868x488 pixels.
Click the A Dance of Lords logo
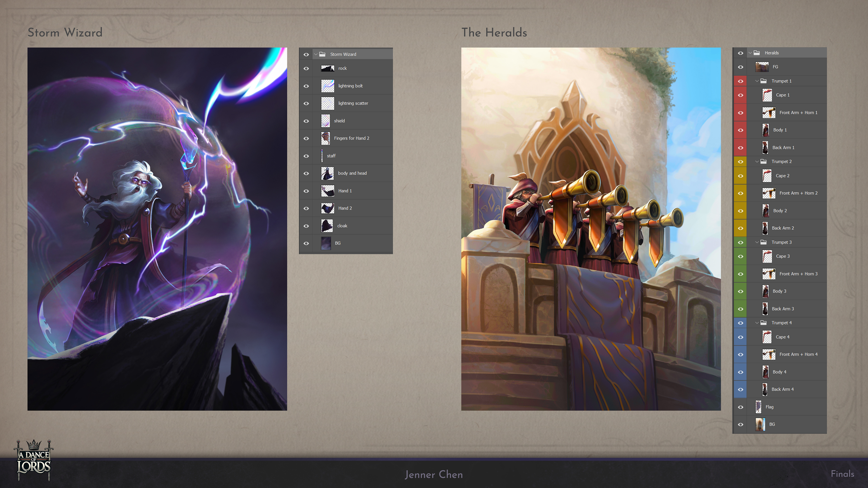coord(33,460)
